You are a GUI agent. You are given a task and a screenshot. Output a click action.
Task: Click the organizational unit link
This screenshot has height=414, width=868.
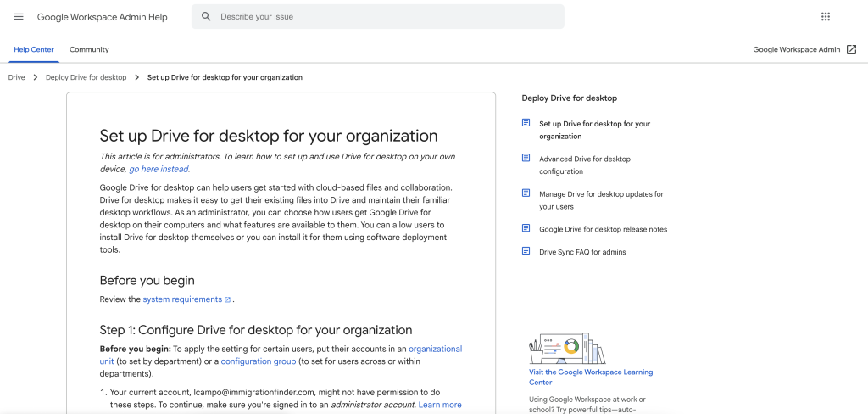pos(435,350)
